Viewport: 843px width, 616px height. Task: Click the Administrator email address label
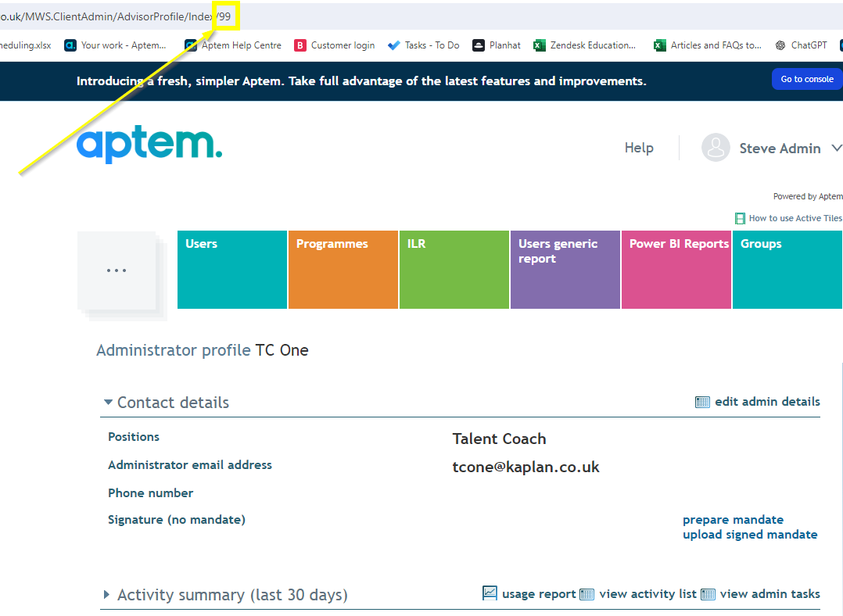(x=190, y=465)
